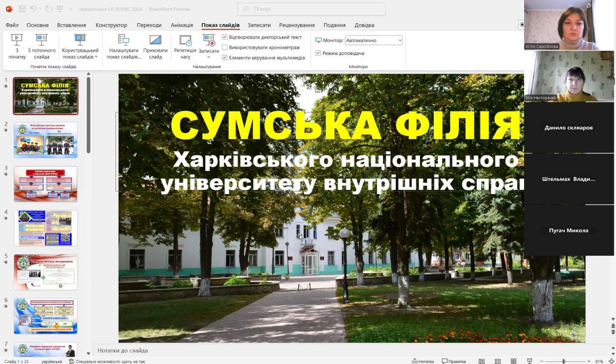This screenshot has height=364, width=616.
Task: Click the Примітки button in the status bar
Action: (x=454, y=361)
